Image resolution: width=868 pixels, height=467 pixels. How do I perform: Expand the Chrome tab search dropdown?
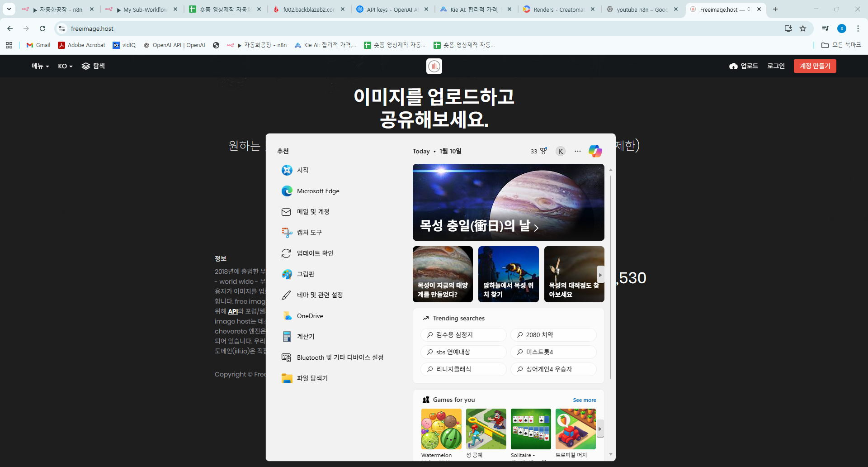tap(9, 9)
